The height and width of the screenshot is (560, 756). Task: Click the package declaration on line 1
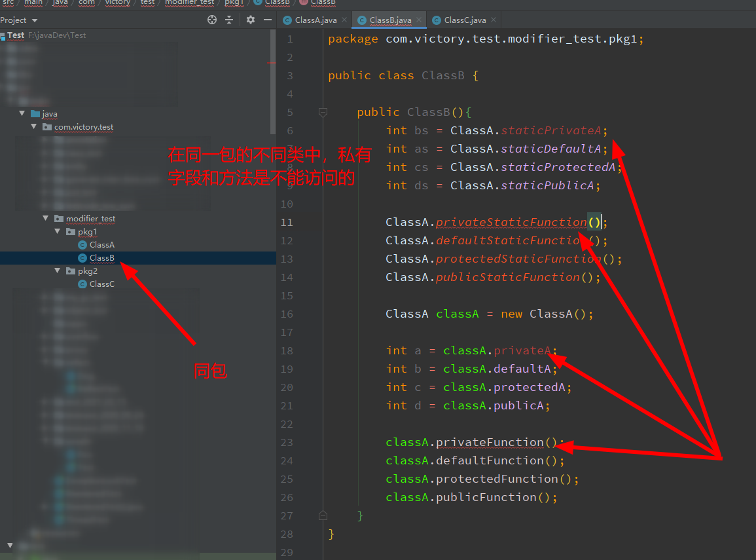pyautogui.click(x=486, y=39)
